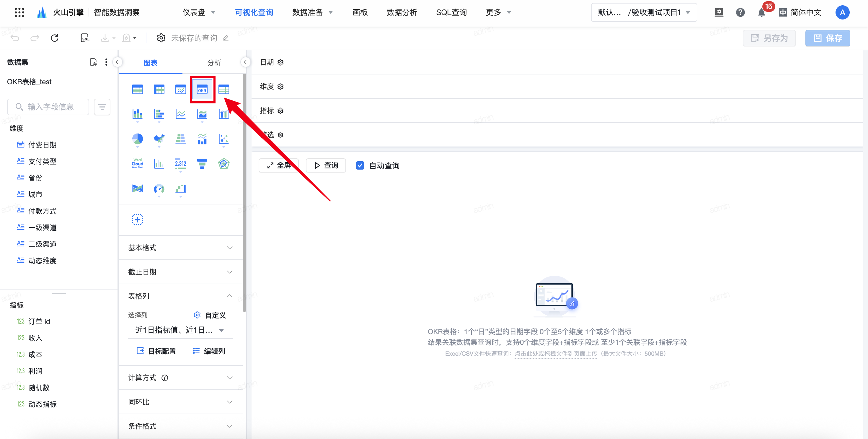Open the project selector 验收测试项目1 dropdown
Screen dimensions: 868x439
[x=644, y=12]
